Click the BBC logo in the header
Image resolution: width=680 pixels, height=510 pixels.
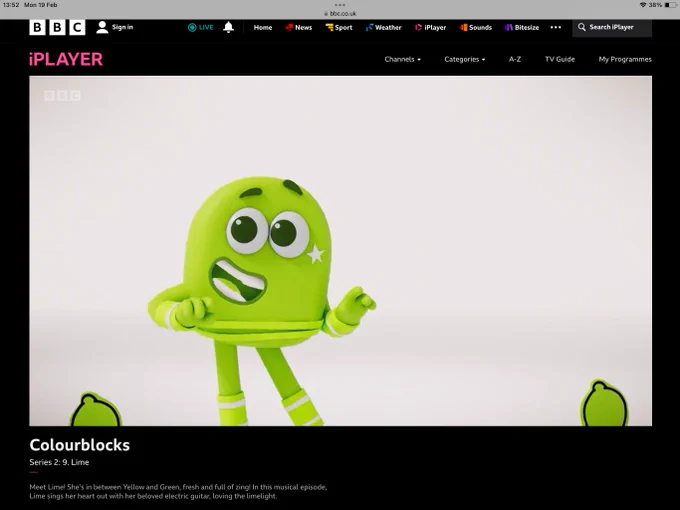click(57, 27)
